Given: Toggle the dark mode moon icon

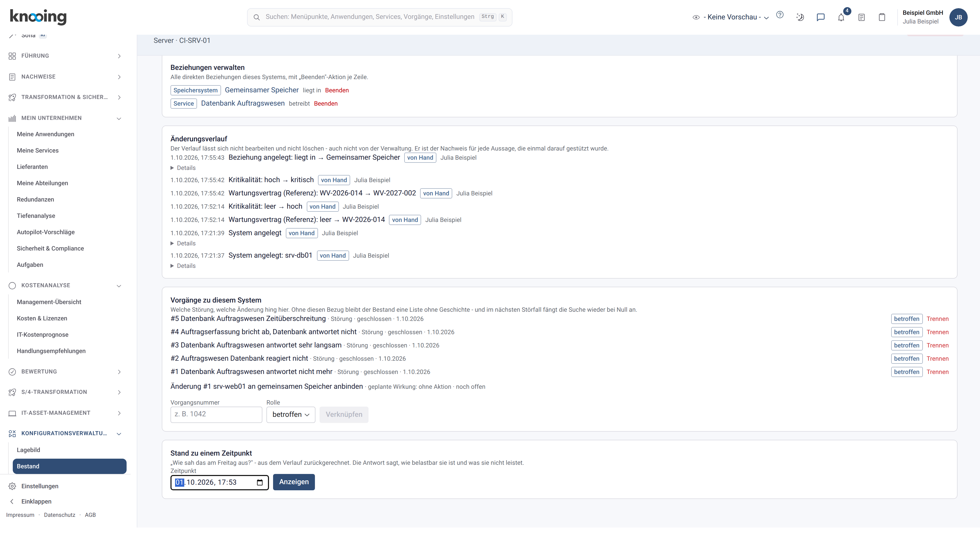Looking at the screenshot, I should (x=800, y=17).
